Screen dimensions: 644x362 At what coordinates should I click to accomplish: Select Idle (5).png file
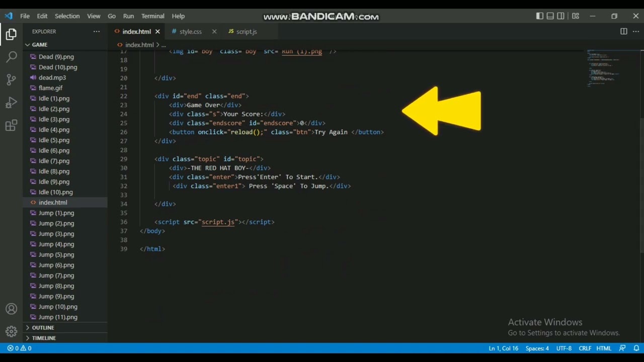point(54,140)
